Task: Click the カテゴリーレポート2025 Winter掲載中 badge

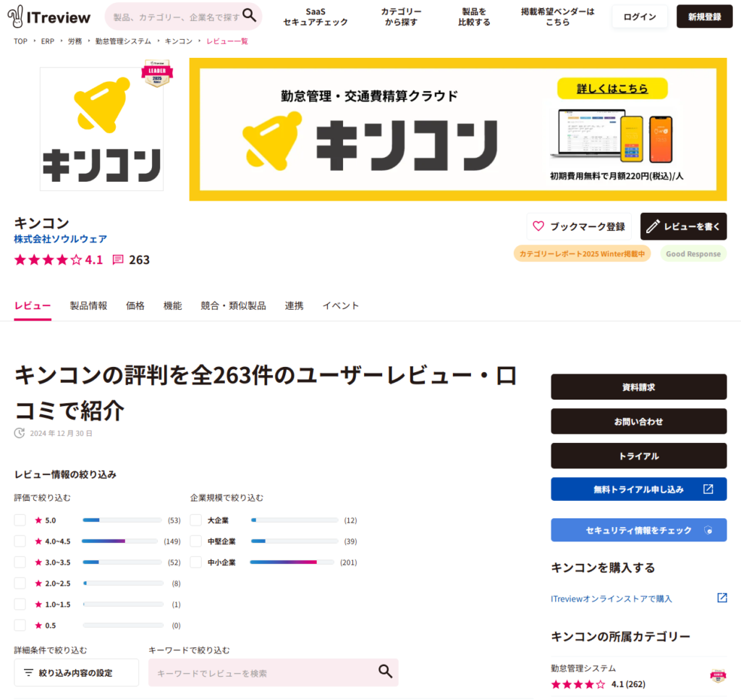Action: coord(582,254)
